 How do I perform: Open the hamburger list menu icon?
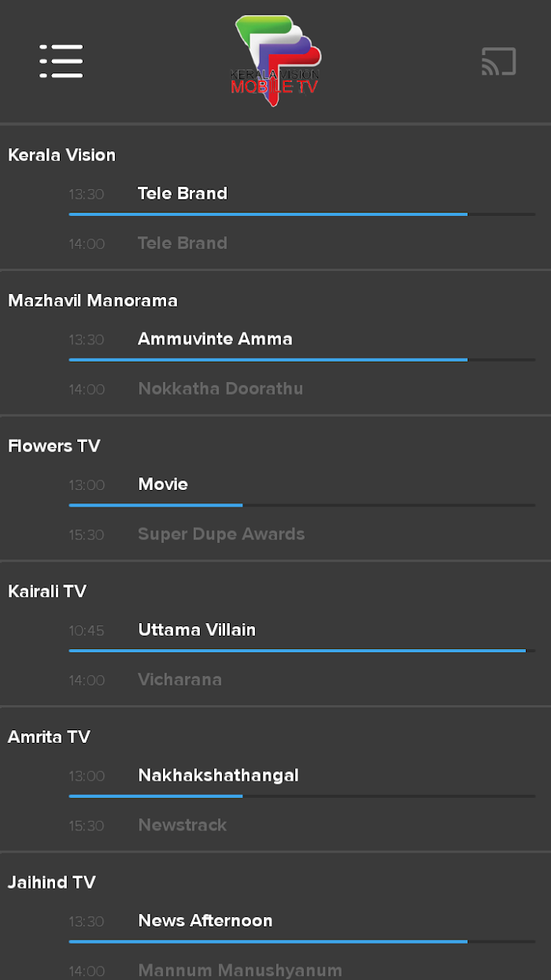tap(61, 61)
